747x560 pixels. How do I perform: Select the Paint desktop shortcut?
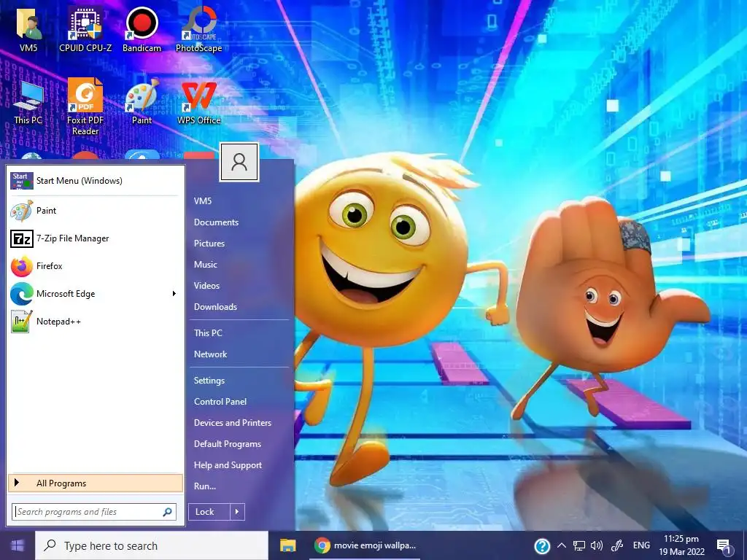[142, 101]
